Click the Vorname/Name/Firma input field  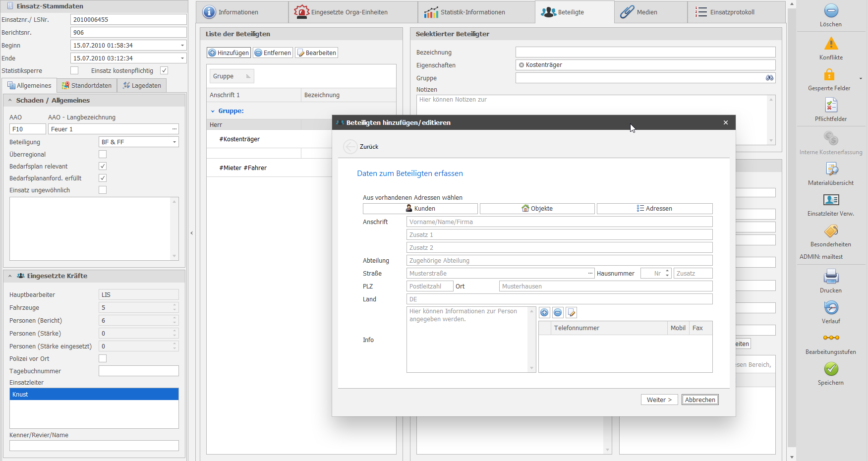point(559,222)
